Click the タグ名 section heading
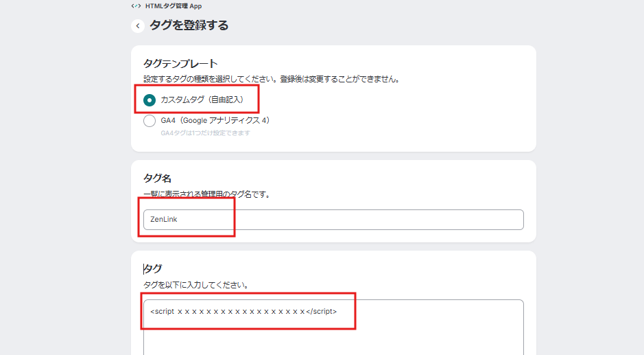This screenshot has width=644, height=355. [x=157, y=178]
